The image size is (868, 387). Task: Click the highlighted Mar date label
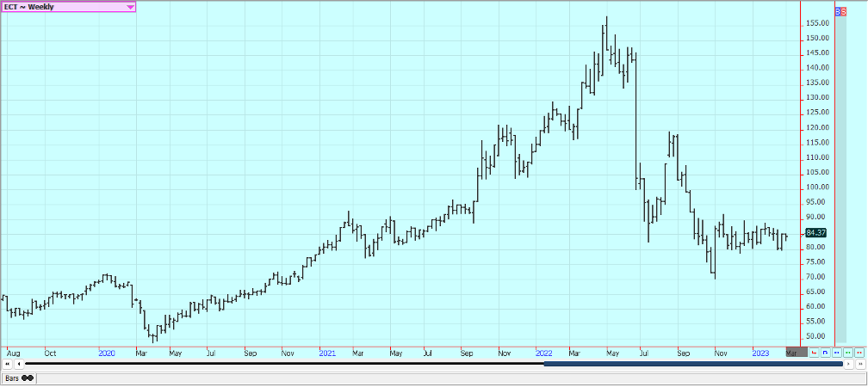coord(796,353)
